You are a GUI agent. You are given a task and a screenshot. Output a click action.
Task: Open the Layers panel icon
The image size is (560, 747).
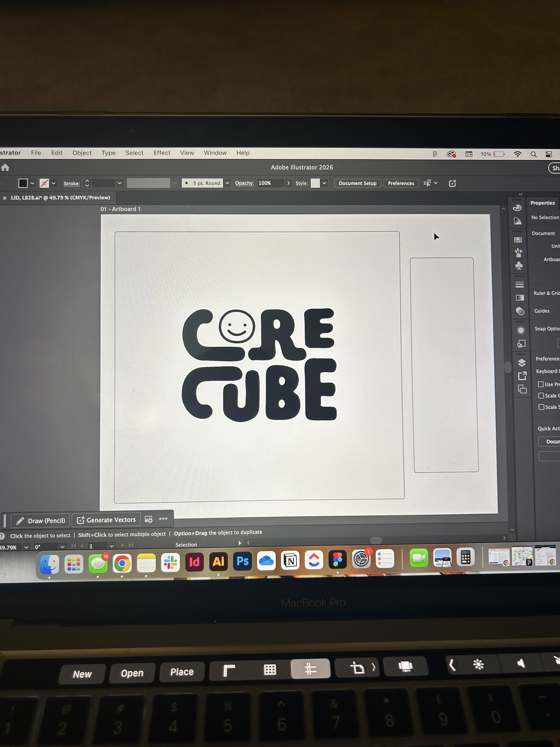tap(522, 363)
